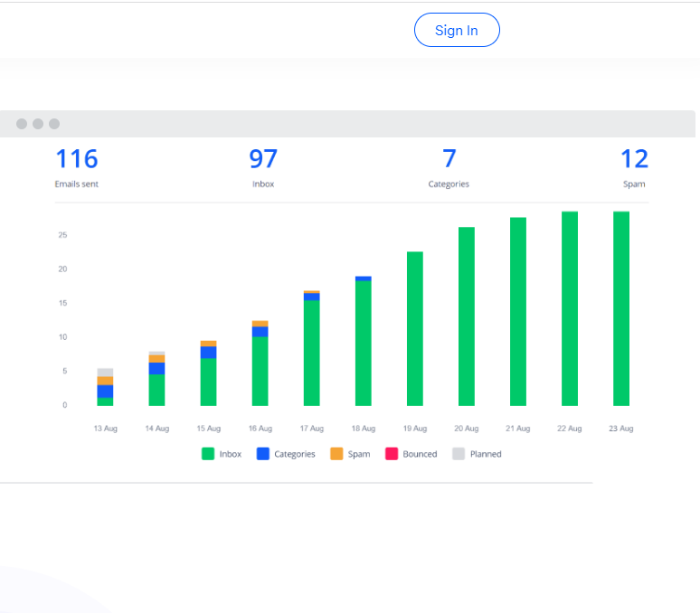Select the Categories legend blue swatch
The height and width of the screenshot is (613, 700).
[x=263, y=454]
